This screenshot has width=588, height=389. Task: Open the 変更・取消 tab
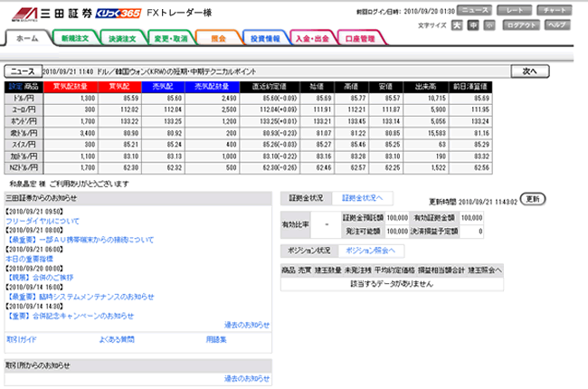[171, 38]
